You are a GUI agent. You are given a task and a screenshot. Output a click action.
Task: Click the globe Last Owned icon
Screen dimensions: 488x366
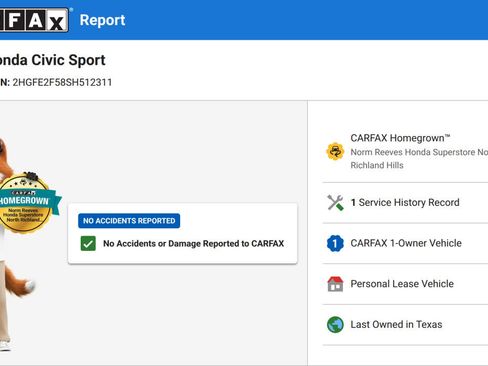(x=335, y=325)
